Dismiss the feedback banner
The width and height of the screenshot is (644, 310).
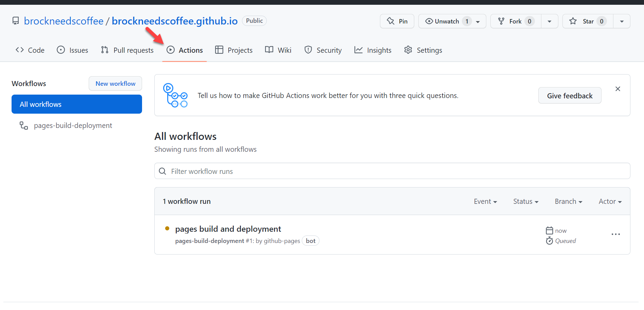tap(618, 89)
